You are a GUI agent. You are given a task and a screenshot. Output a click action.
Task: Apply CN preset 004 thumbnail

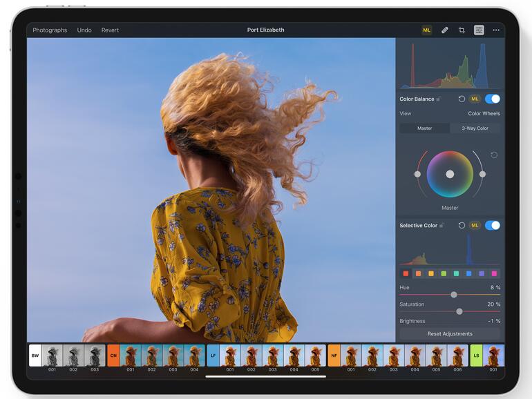point(194,356)
